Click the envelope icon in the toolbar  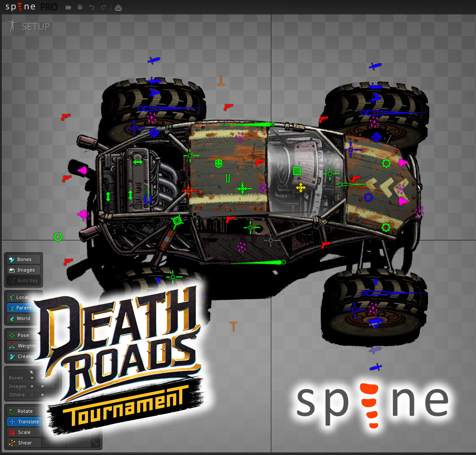(x=118, y=7)
